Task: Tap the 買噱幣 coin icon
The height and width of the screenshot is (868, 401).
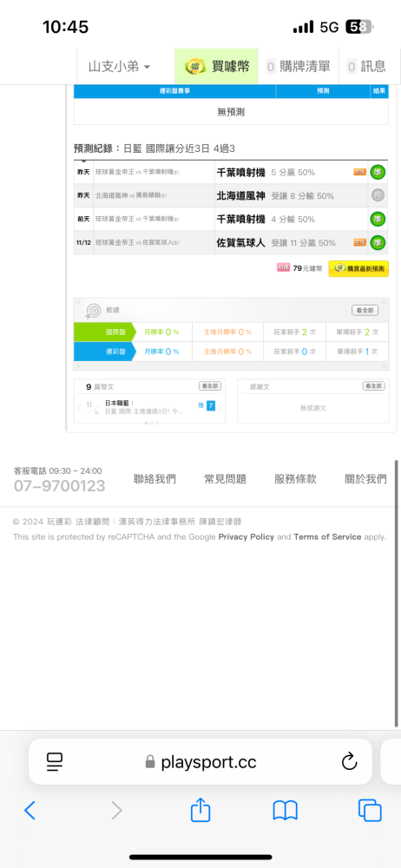Action: click(194, 67)
